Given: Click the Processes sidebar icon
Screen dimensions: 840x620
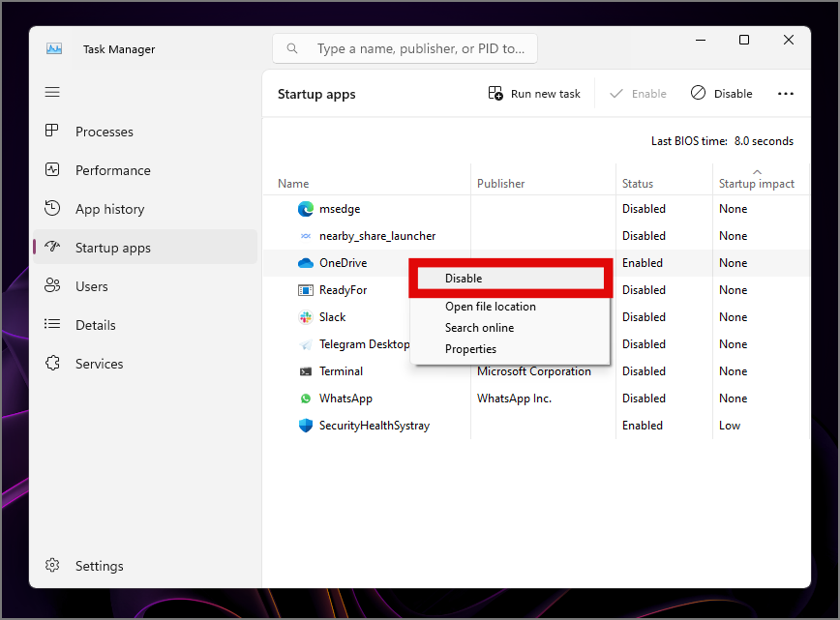Looking at the screenshot, I should (x=52, y=131).
